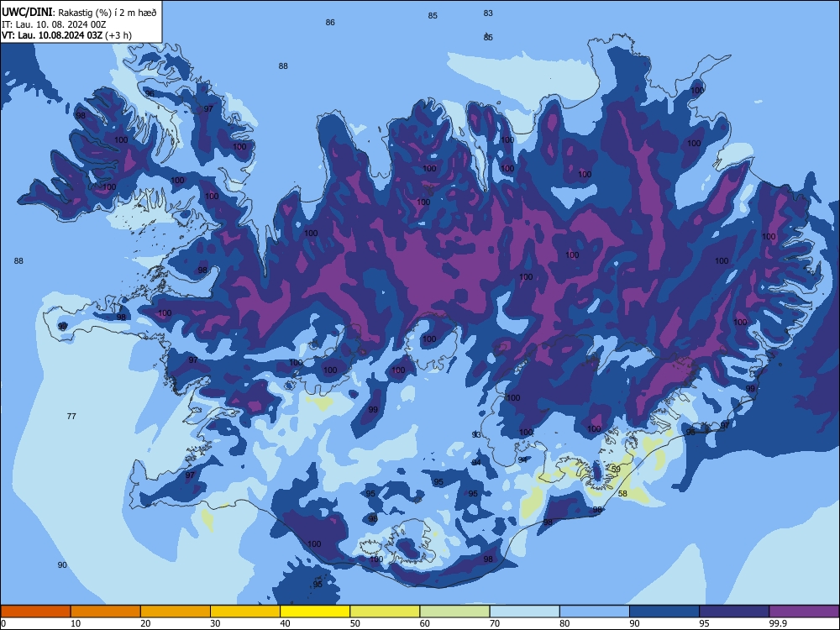Click the dark orange 0–10 legend swatch
The width and height of the screenshot is (840, 630).
[35, 612]
